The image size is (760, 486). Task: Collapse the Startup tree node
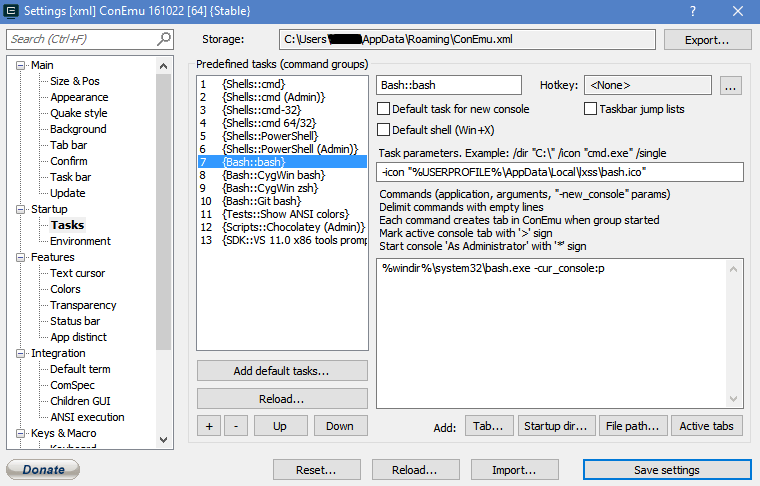[x=20, y=209]
